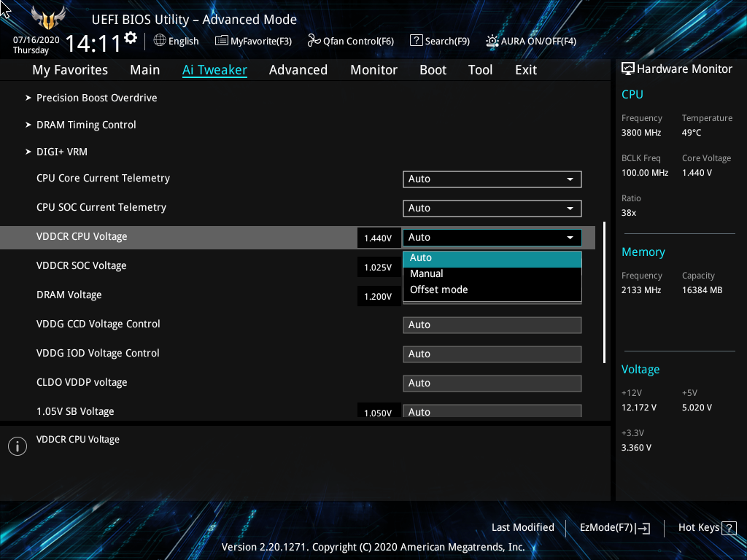Click CLDO VDDP voltage input field
Viewport: 747px width, 560px height.
pyautogui.click(x=492, y=383)
